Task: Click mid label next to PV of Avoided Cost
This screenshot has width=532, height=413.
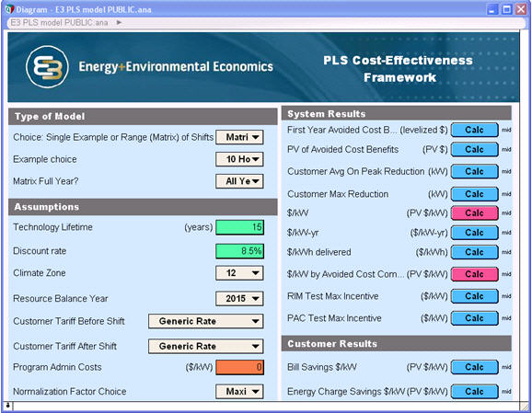Action: [506, 150]
